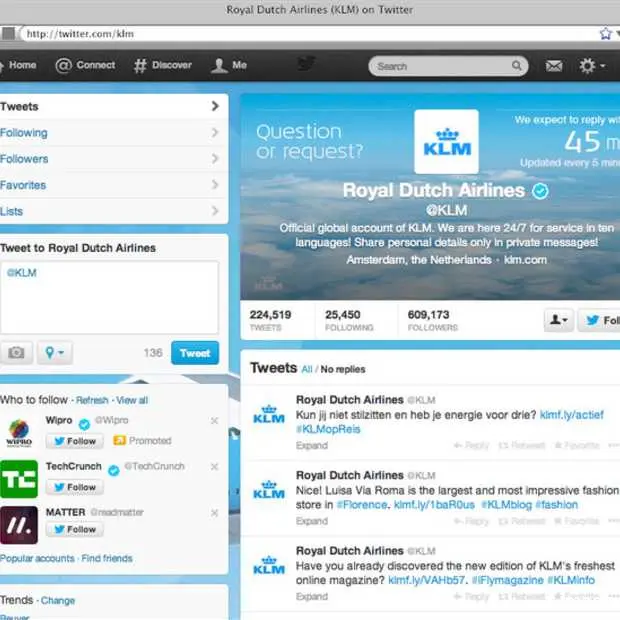620x620 pixels.
Task: Open Favorites in sidebar
Action: (114, 185)
